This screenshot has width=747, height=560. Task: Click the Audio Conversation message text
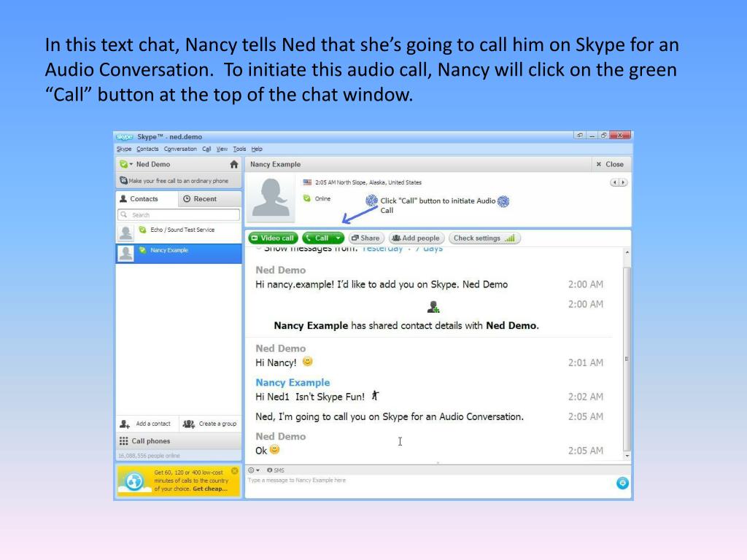390,416
